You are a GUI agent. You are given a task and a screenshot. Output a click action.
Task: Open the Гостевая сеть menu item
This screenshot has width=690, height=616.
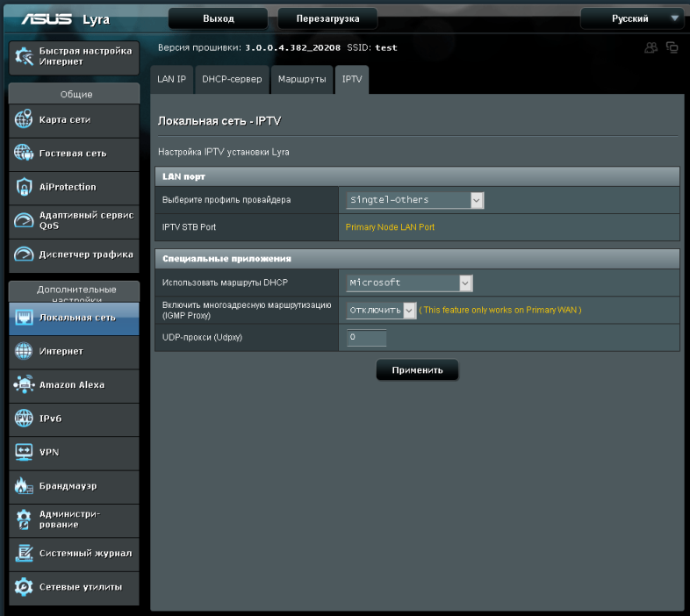(x=74, y=154)
